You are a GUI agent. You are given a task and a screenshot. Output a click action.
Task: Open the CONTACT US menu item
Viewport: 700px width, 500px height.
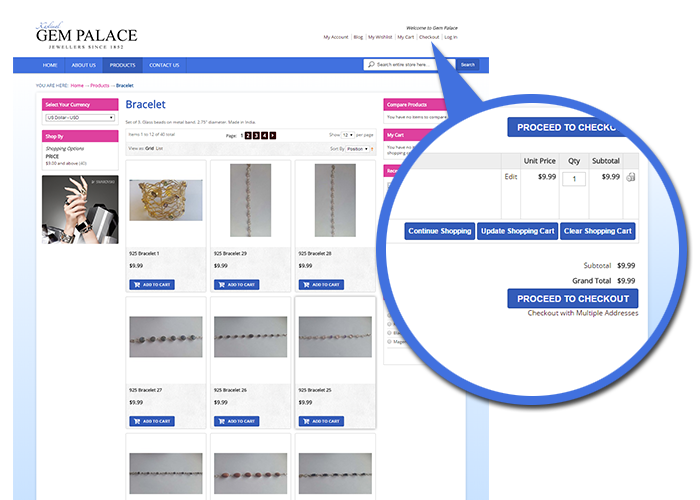click(164, 65)
